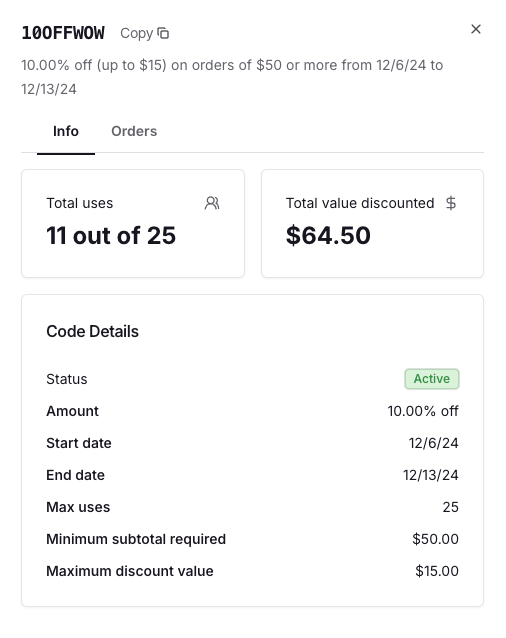This screenshot has height=638, width=506.
Task: Switch to the Orders tab
Action: 134,131
